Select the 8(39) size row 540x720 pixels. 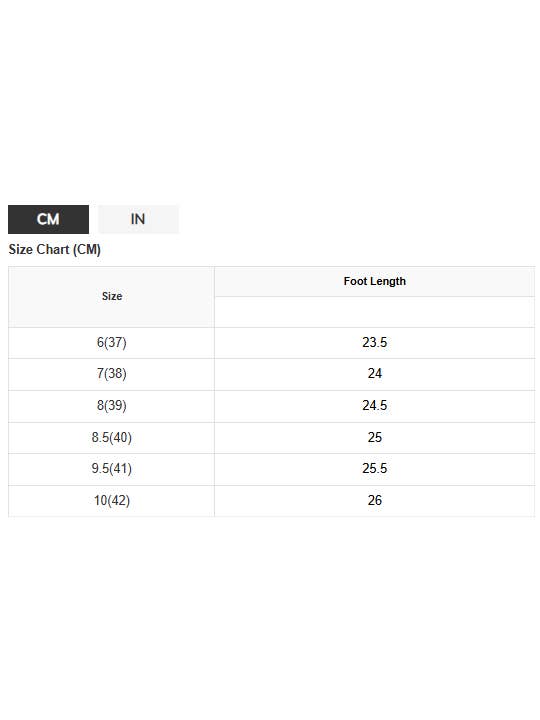click(271, 406)
